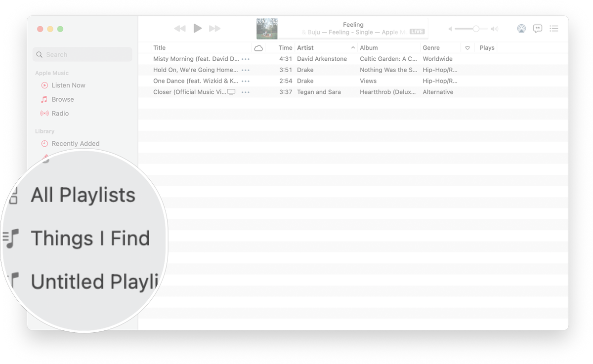Screen dimensions: 593x364
Task: Reverse Artist column sort order
Action: 305,47
